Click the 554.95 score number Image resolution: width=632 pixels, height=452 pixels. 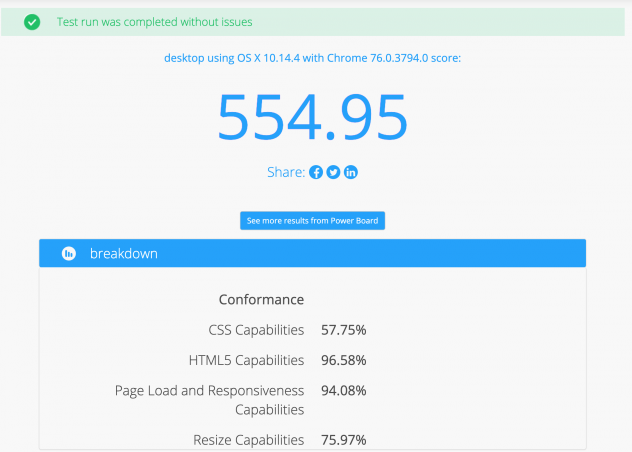click(x=312, y=117)
